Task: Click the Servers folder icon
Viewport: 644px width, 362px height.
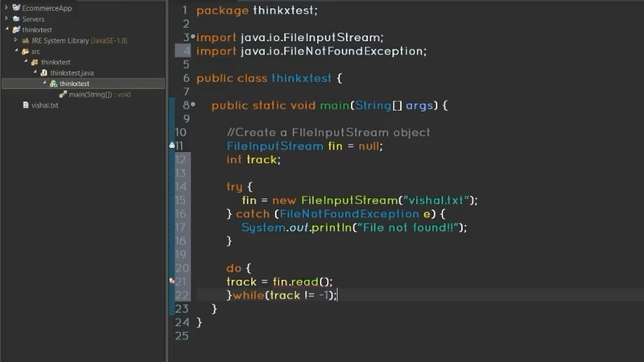Action: (16, 19)
